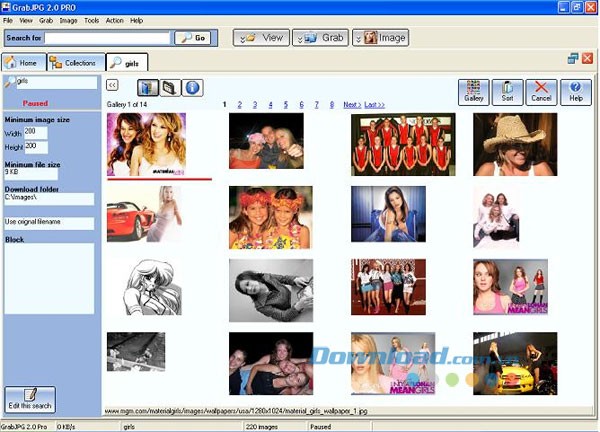This screenshot has width=600, height=432.
Task: Click the Edit this search button
Action: tap(30, 398)
